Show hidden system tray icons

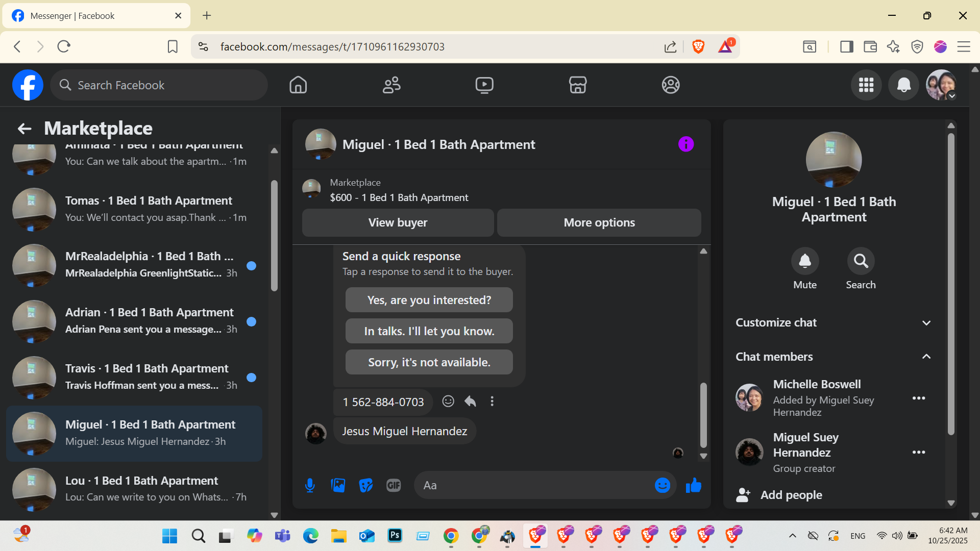793,536
